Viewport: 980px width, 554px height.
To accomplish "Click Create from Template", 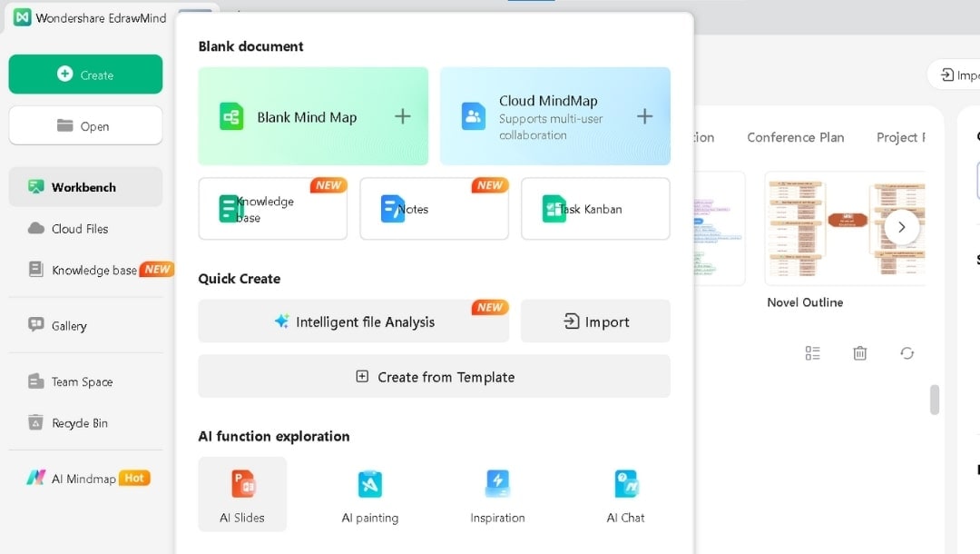I will pyautogui.click(x=434, y=376).
